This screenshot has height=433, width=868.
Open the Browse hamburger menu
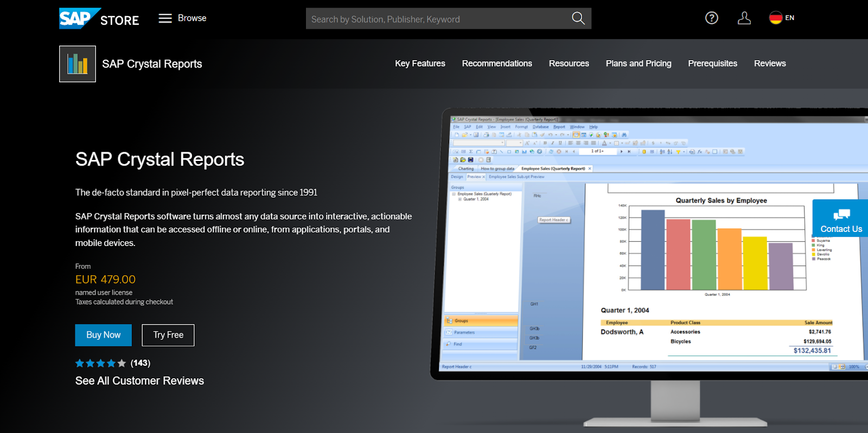pos(182,18)
